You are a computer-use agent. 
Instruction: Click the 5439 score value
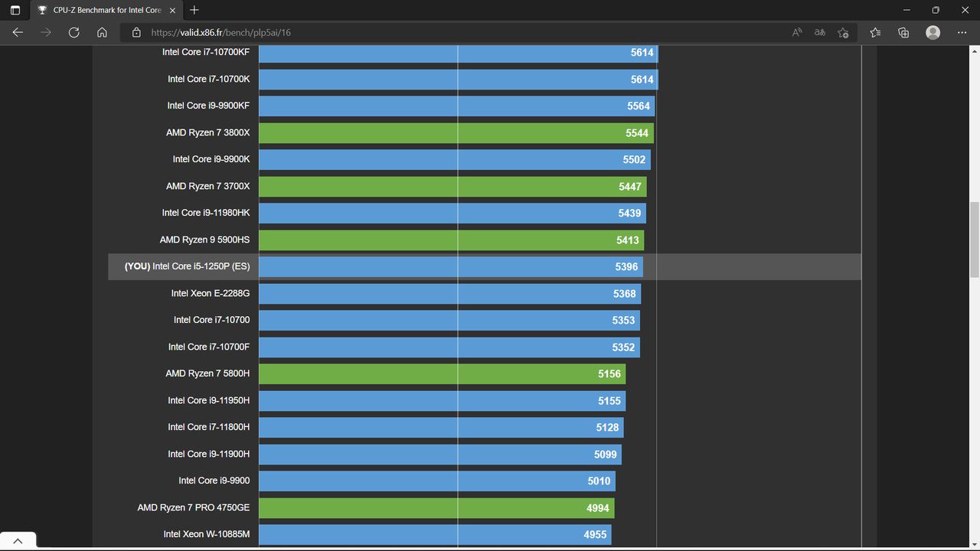629,214
